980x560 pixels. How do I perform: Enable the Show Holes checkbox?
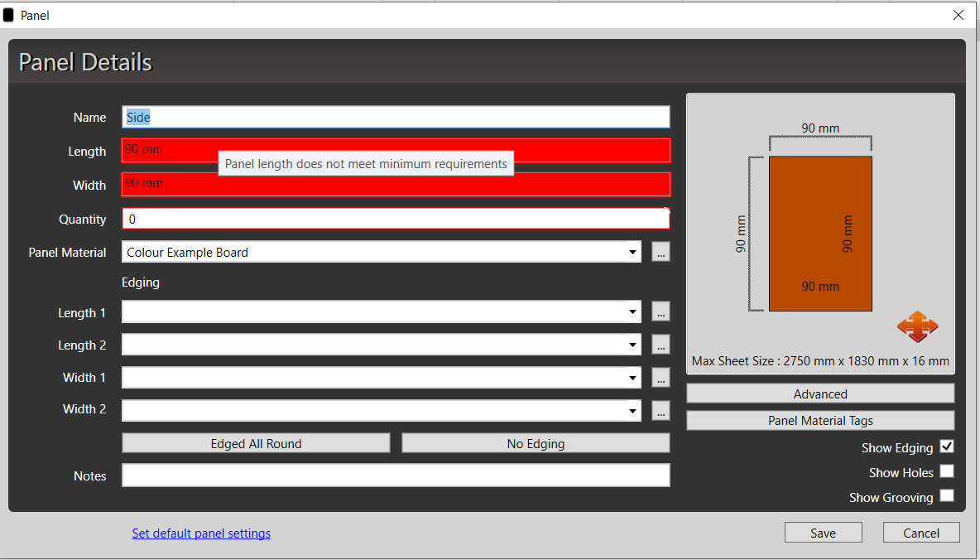(x=947, y=471)
